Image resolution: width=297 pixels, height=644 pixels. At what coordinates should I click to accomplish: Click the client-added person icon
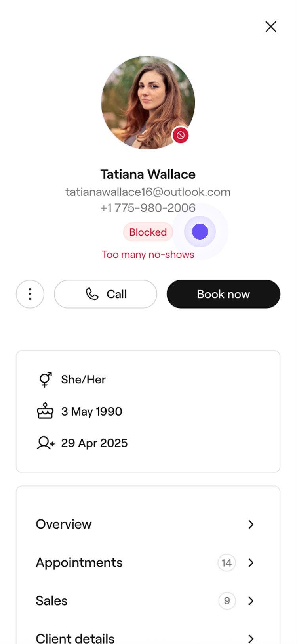pyautogui.click(x=45, y=443)
